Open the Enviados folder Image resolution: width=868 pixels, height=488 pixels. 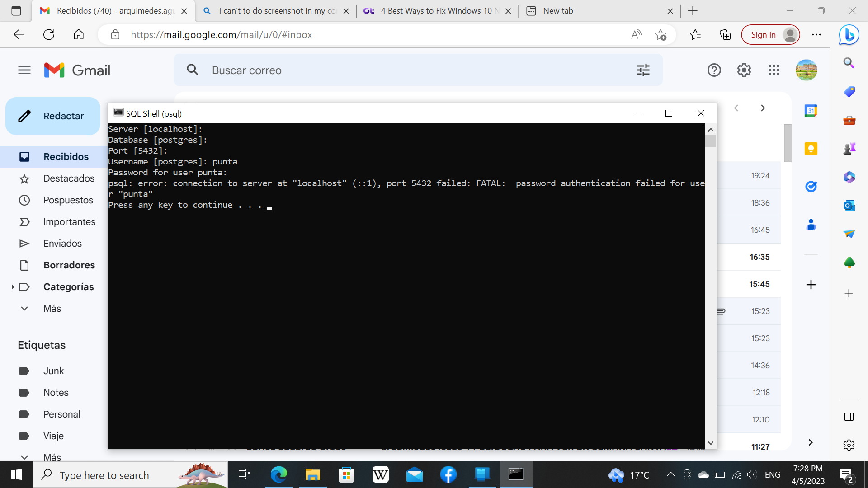(x=62, y=244)
